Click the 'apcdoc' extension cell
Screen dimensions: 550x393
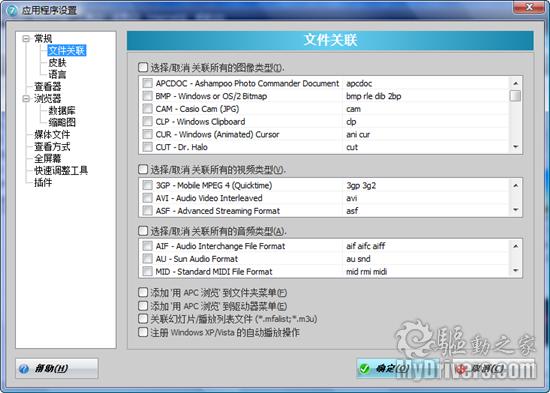[x=359, y=83]
